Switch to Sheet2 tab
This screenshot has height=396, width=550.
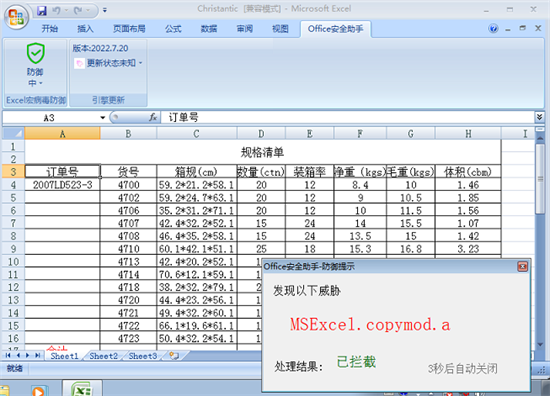click(103, 356)
